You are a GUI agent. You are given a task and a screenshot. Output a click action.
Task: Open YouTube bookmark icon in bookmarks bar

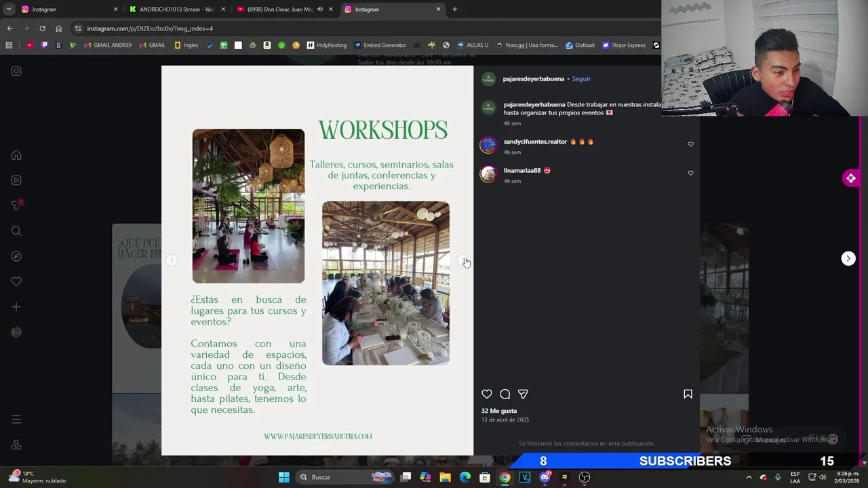[x=30, y=45]
